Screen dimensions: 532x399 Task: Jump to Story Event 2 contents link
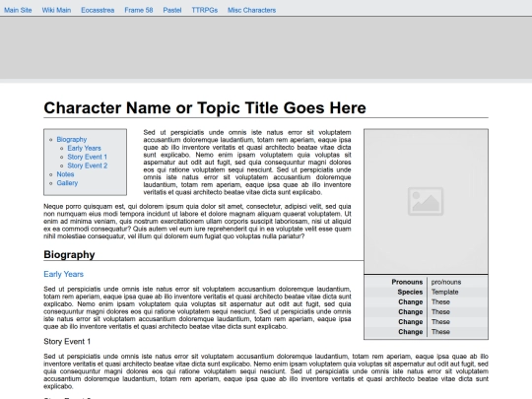tap(88, 166)
